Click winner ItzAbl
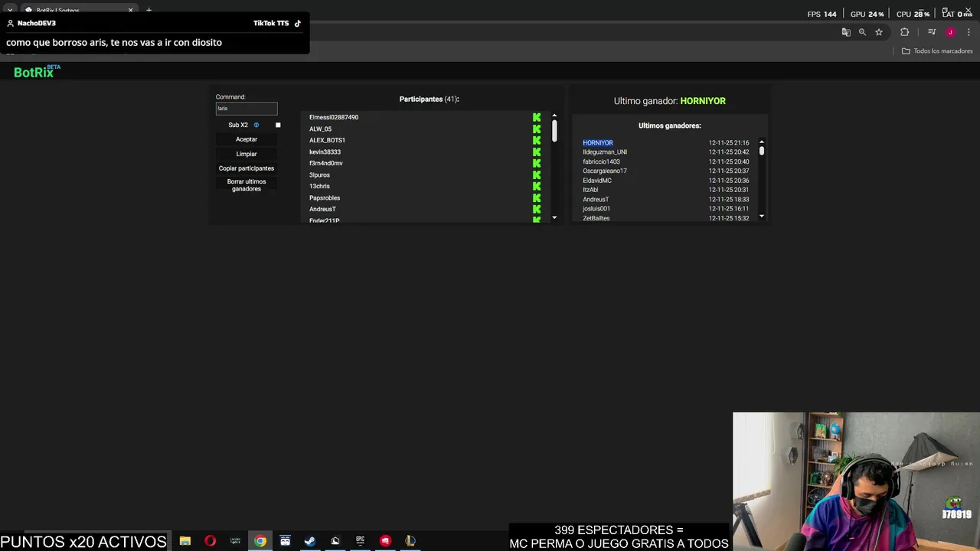This screenshot has height=551, width=980. (590, 190)
